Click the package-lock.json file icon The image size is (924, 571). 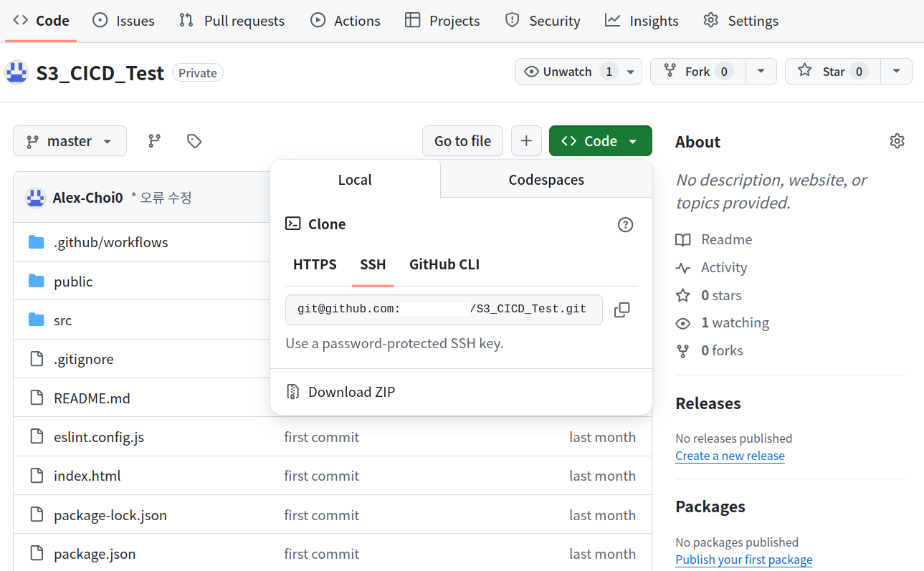pos(37,514)
